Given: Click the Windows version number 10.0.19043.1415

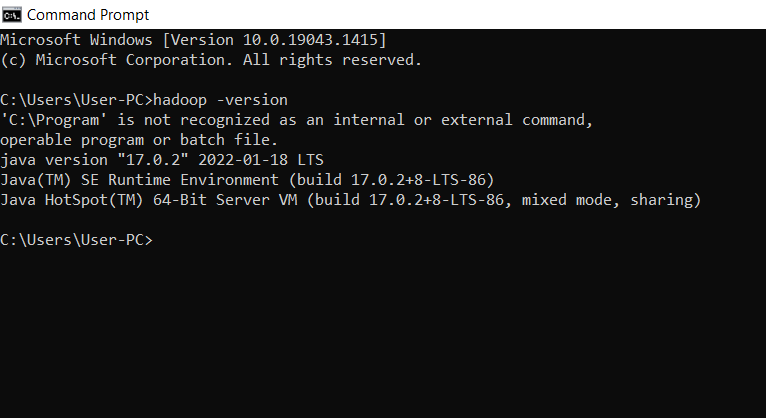Looking at the screenshot, I should (310, 40).
